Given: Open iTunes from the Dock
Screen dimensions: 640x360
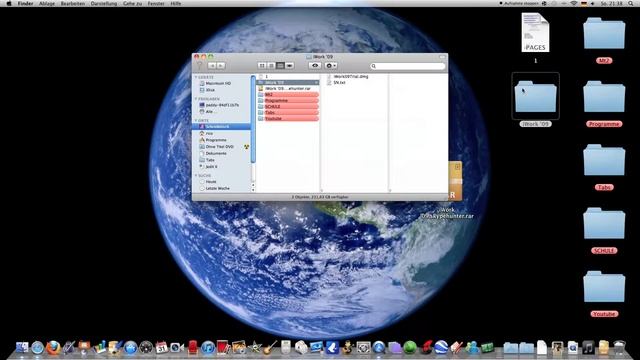Looking at the screenshot, I should pos(208,348).
